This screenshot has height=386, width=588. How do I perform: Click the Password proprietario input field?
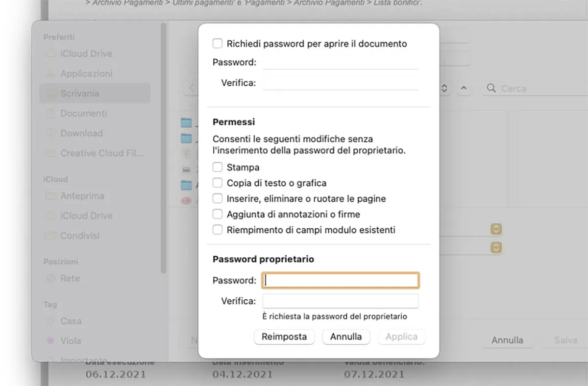[x=340, y=280]
